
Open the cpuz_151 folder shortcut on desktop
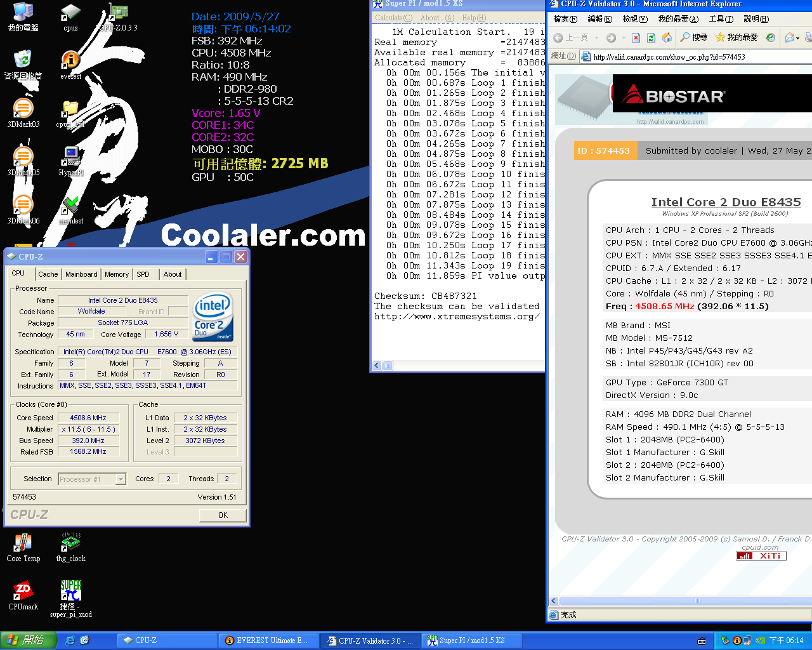pos(70,113)
